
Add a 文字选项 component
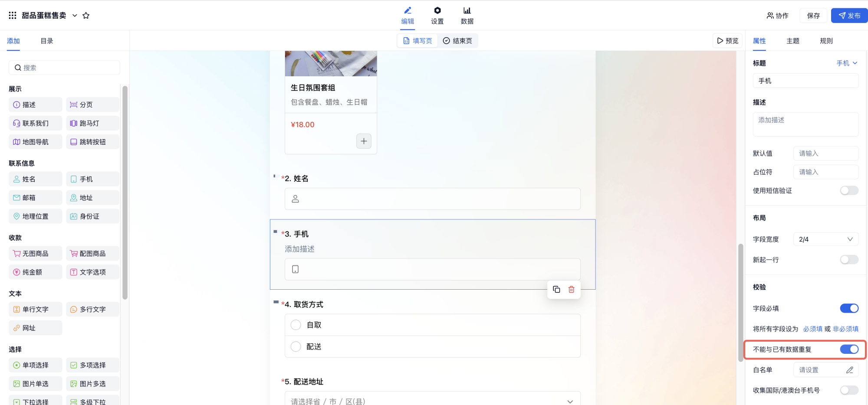(x=92, y=272)
